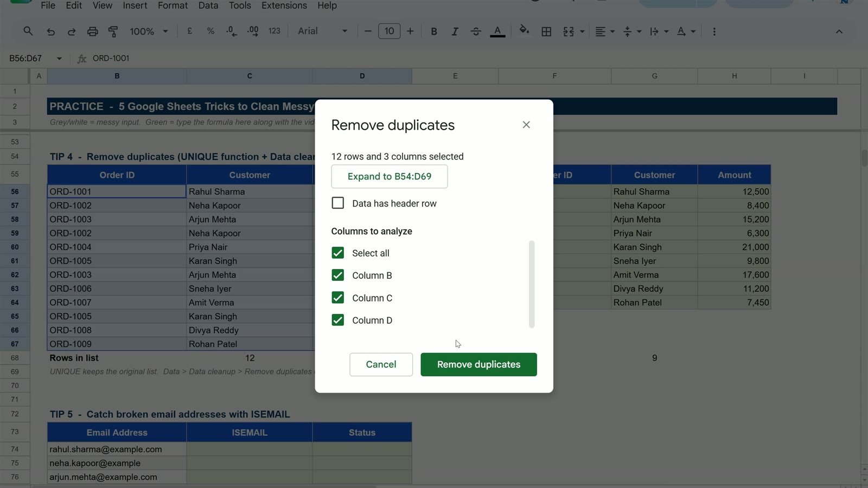This screenshot has height=488, width=868.
Task: Increase font size plus button
Action: coord(410,31)
